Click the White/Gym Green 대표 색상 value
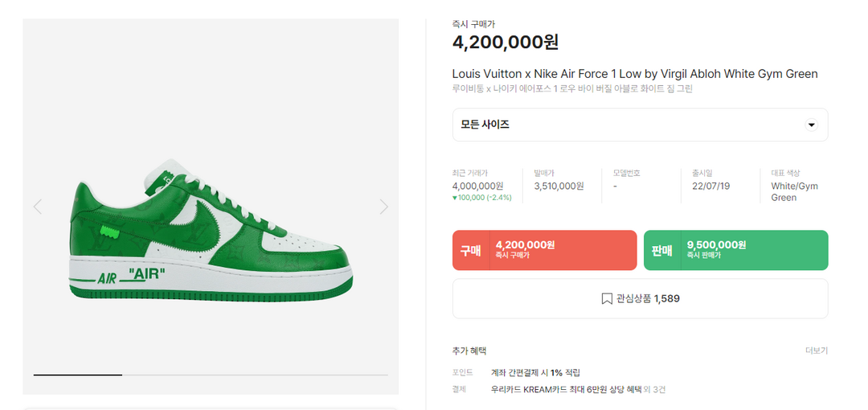 click(x=794, y=191)
